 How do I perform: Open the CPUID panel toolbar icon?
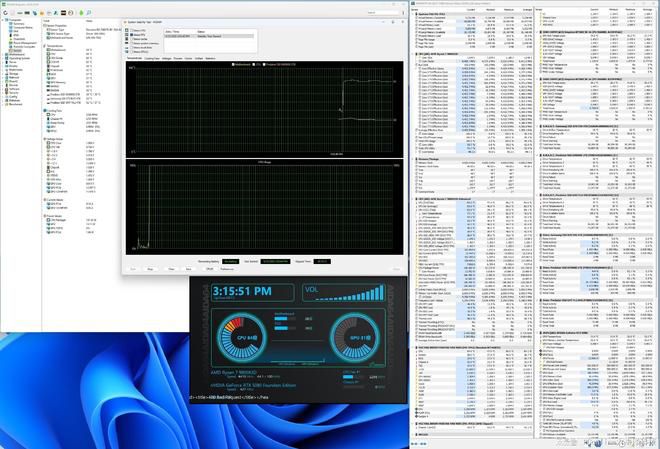tap(63, 13)
